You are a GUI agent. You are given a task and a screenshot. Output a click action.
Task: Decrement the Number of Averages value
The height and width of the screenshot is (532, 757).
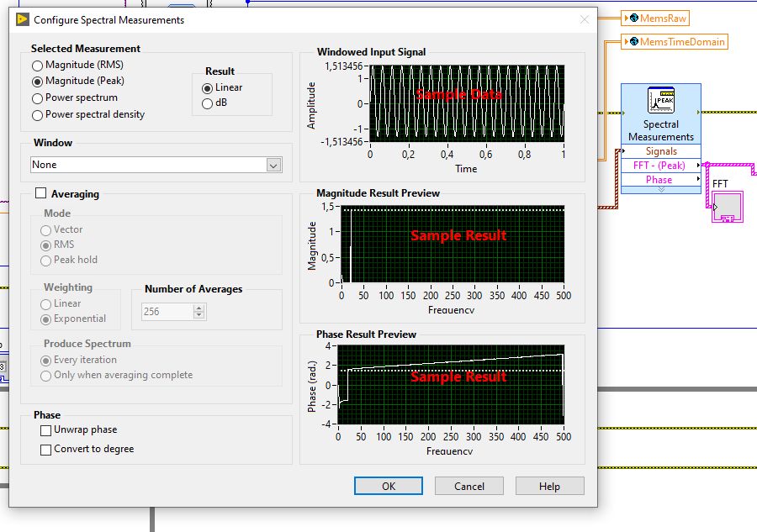pyautogui.click(x=199, y=315)
